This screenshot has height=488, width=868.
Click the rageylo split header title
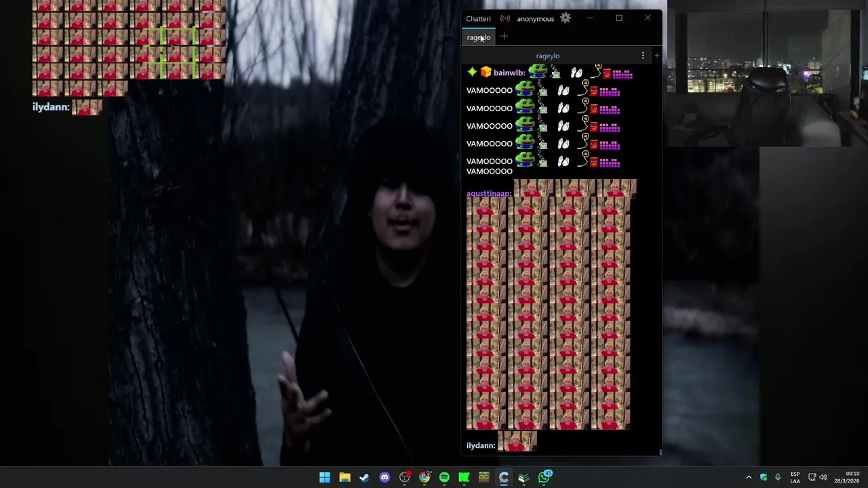coord(548,56)
